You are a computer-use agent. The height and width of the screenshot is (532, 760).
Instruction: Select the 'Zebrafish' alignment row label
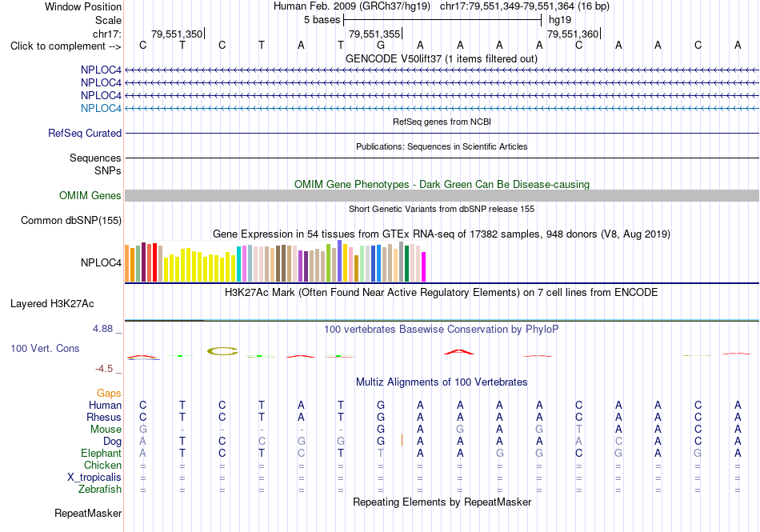tap(100, 489)
